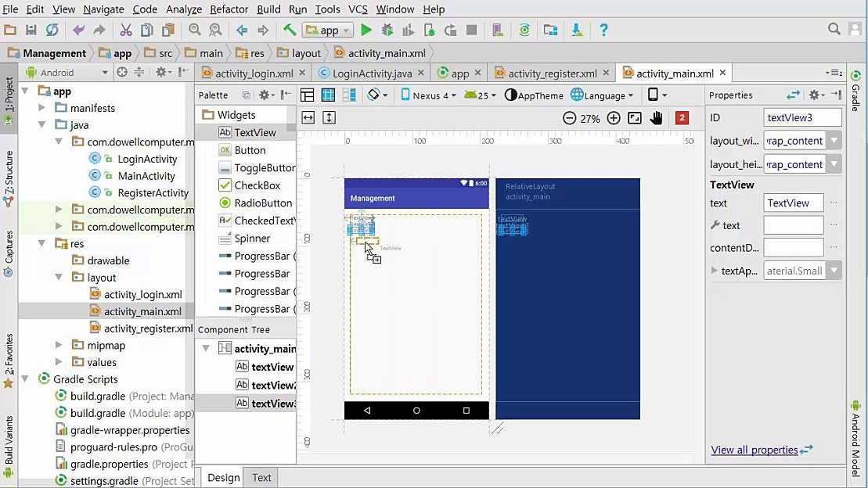Show the red warnings badge with count 2

point(682,118)
